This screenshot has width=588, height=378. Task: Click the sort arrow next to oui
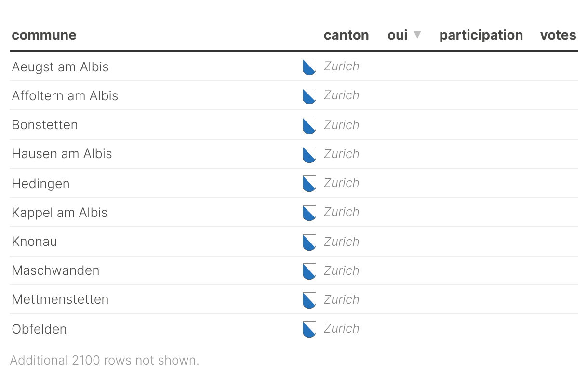coord(417,35)
